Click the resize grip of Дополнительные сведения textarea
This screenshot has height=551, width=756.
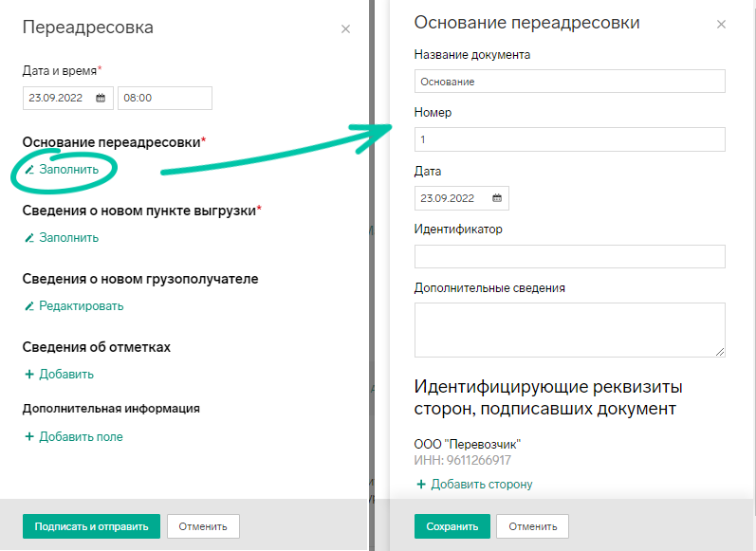click(720, 352)
